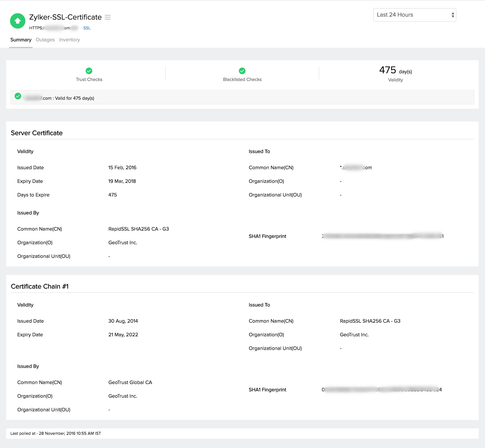This screenshot has height=448, width=485.
Task: Click the green up-arrow status icon
Action: 17,21
